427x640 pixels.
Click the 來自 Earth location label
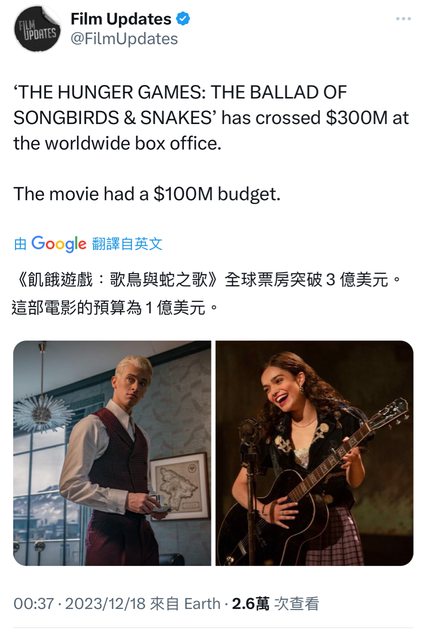[x=185, y=604]
